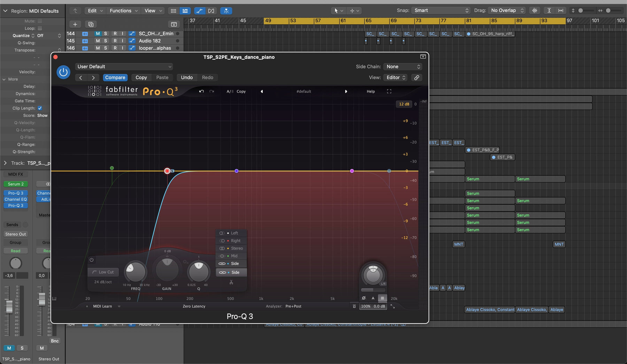Image resolution: width=627 pixels, height=364 pixels.
Task: Mute track 144 SC_OH
Action: pyautogui.click(x=98, y=34)
